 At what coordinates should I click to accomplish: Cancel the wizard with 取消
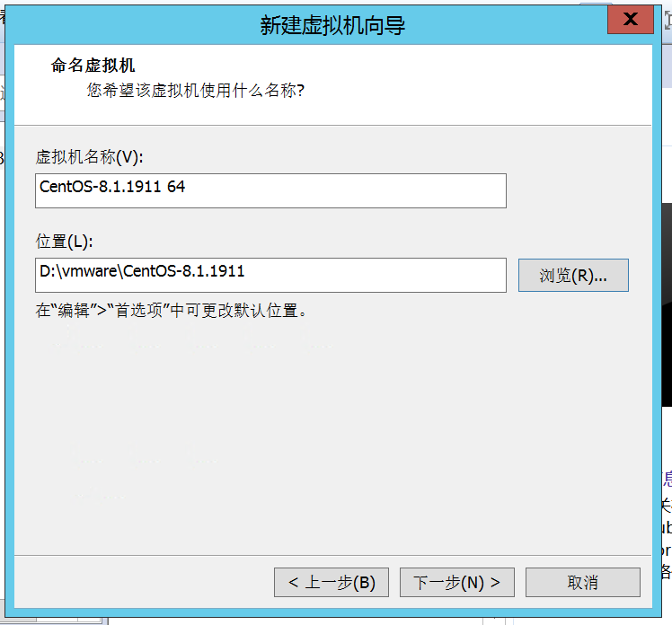point(582,582)
